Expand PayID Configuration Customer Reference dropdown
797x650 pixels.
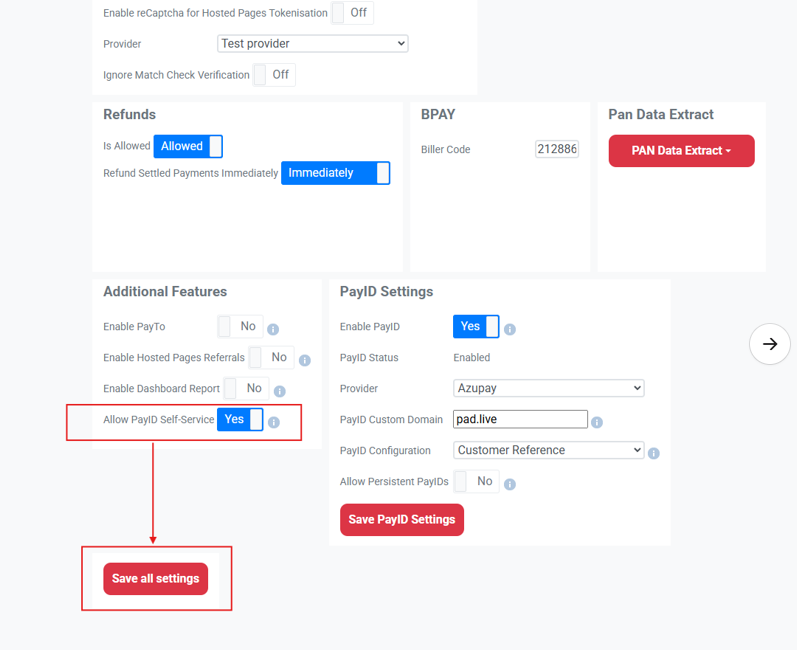coord(548,450)
